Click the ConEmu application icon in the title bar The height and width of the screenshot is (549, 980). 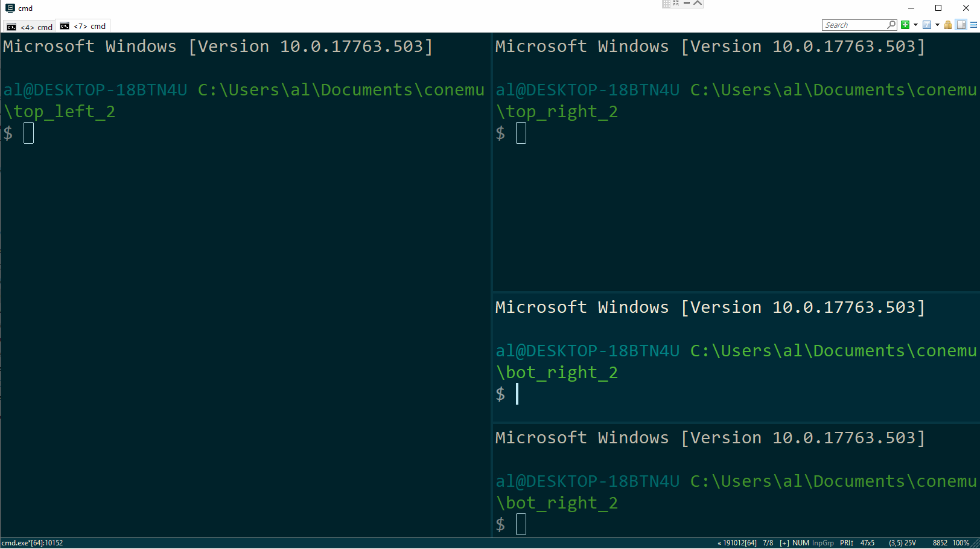10,8
